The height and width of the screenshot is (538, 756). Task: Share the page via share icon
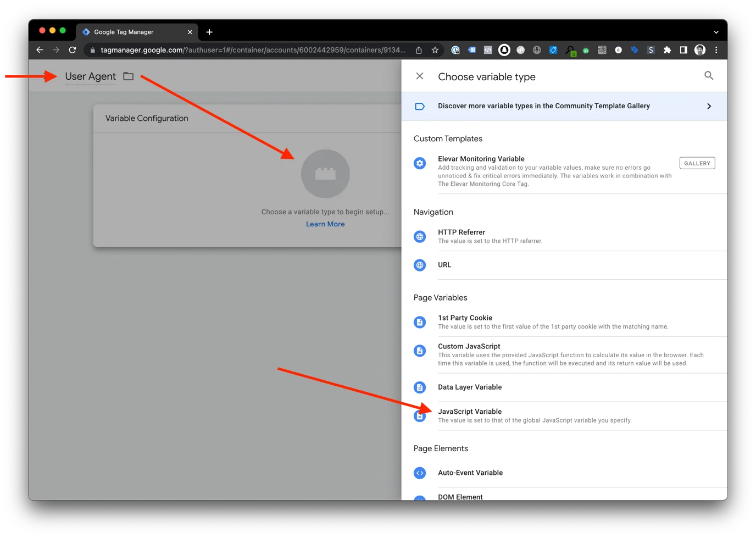419,50
